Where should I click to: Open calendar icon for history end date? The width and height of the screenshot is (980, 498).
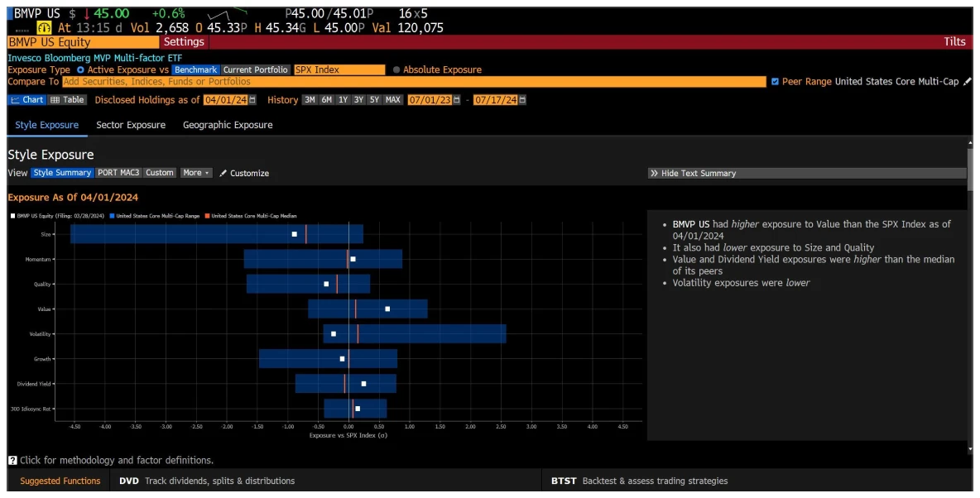point(521,100)
